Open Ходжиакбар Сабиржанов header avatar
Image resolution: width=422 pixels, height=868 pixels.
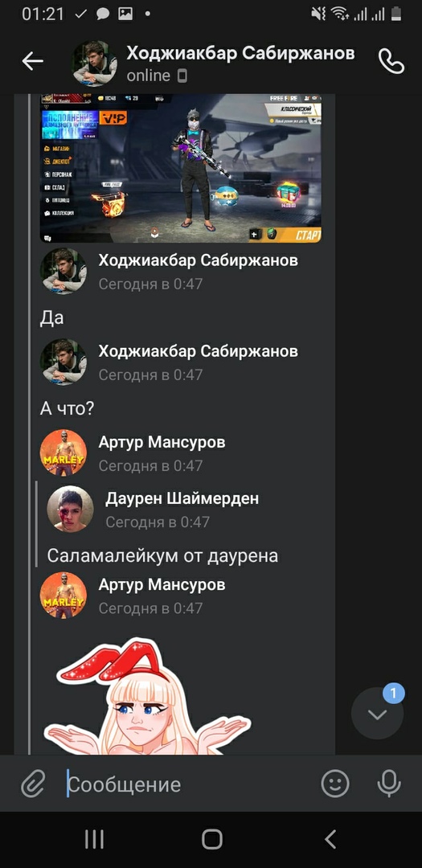pyautogui.click(x=95, y=63)
